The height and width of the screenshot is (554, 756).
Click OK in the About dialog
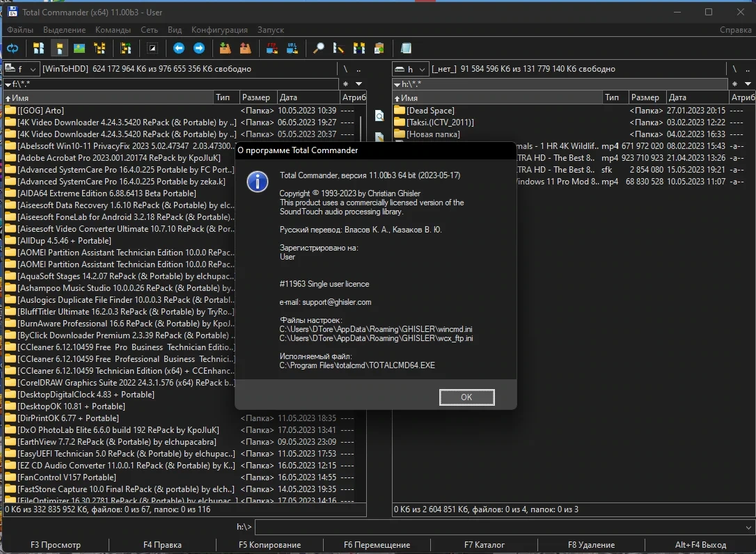point(466,397)
